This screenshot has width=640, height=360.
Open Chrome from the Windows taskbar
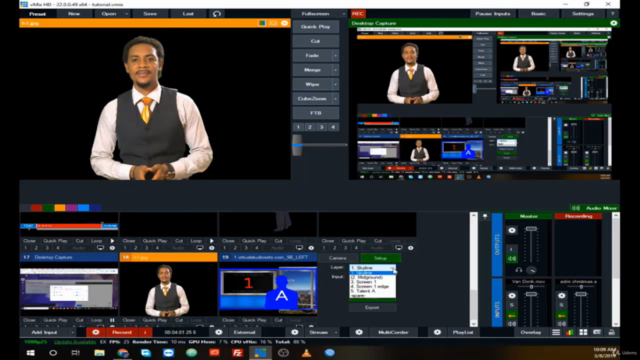[123, 353]
